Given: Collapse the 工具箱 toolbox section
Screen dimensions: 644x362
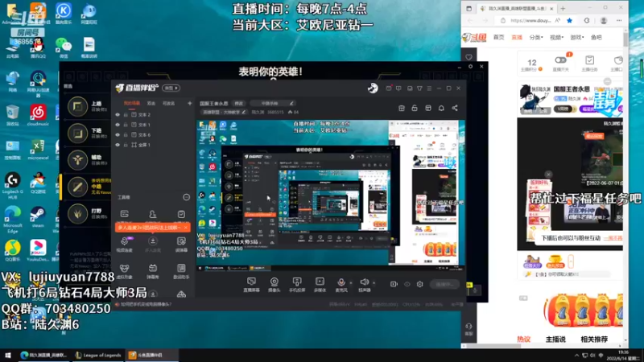Looking at the screenshot, I should (186, 197).
